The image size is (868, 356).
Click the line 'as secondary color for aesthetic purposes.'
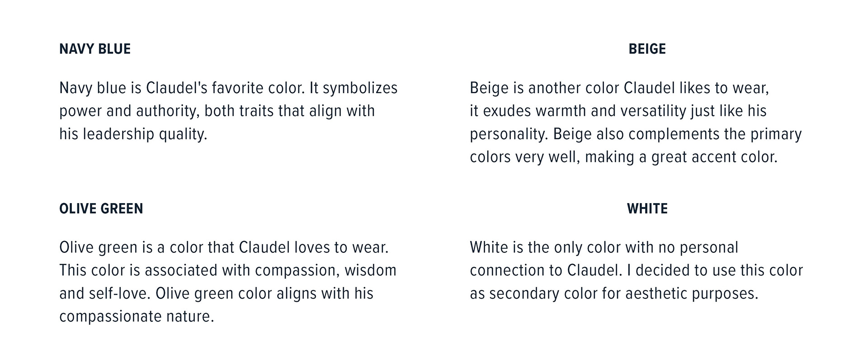tap(614, 294)
